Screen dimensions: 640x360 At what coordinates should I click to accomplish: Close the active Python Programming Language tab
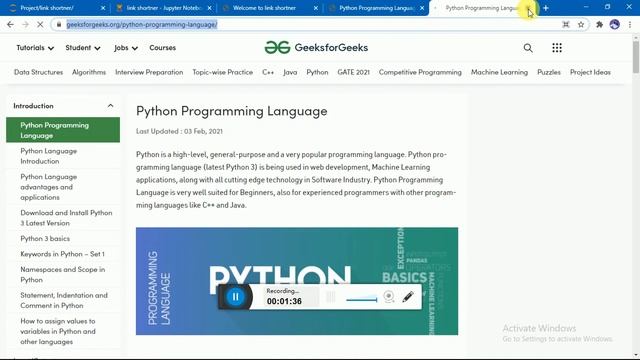coord(528,8)
